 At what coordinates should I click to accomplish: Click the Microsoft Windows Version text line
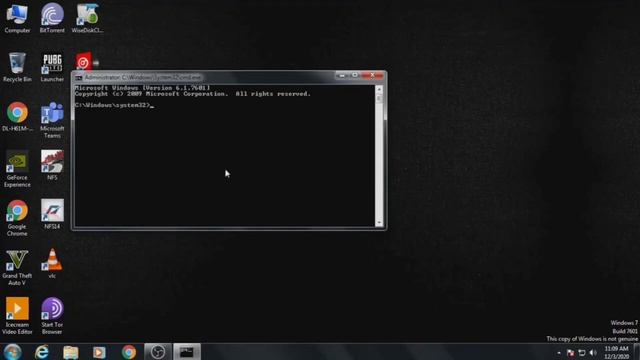pos(142,88)
